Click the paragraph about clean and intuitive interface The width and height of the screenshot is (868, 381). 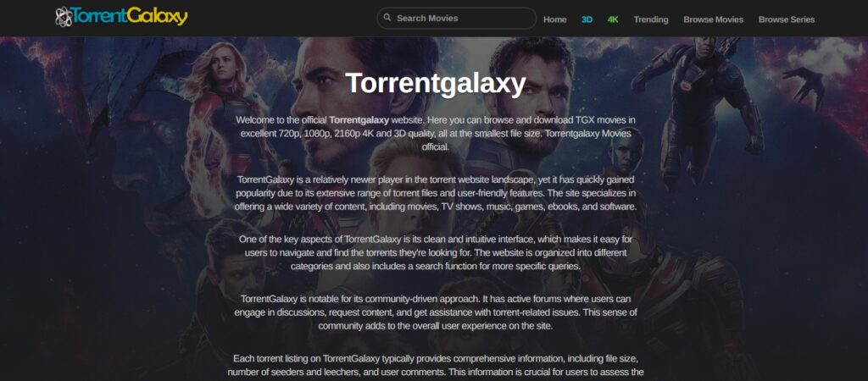[435, 252]
